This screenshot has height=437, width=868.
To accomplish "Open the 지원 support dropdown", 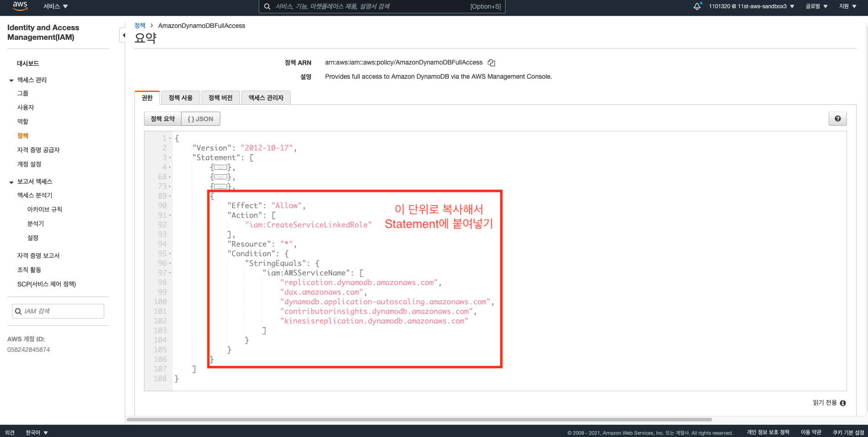I will [x=847, y=6].
